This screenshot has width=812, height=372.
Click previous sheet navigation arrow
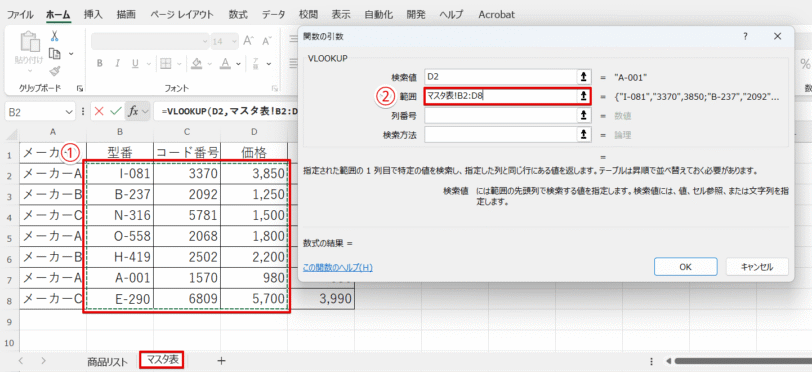coord(21,361)
